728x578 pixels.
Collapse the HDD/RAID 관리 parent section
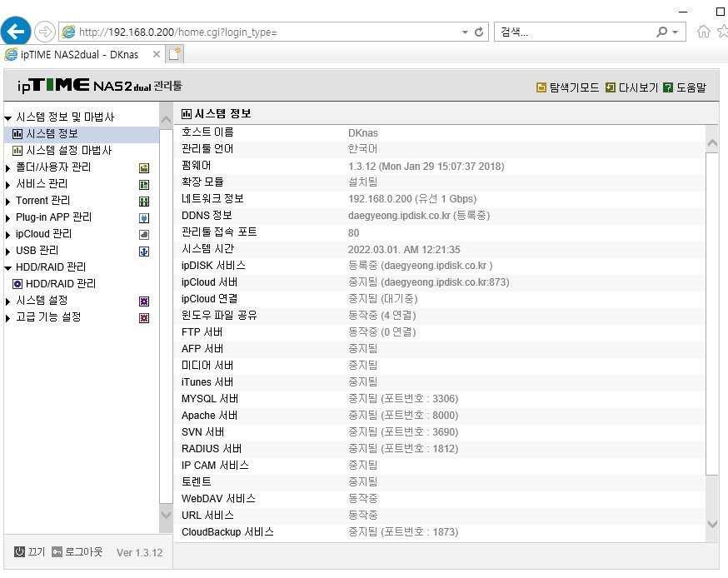click(x=7, y=268)
